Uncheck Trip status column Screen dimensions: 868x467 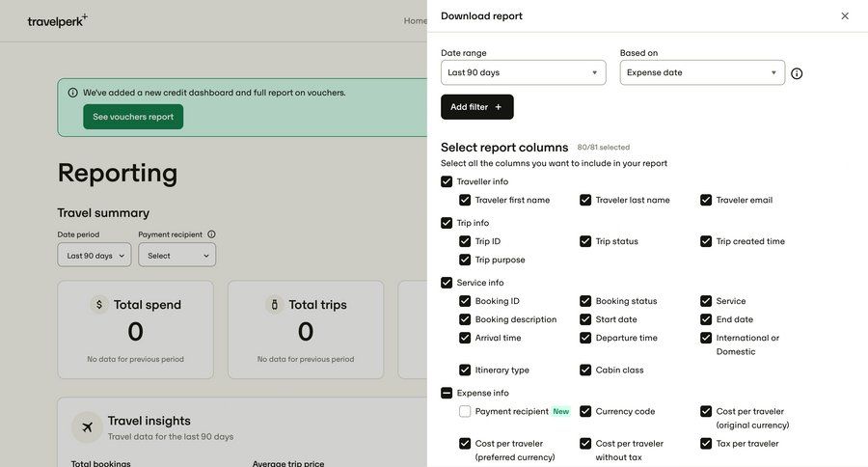[x=585, y=241]
